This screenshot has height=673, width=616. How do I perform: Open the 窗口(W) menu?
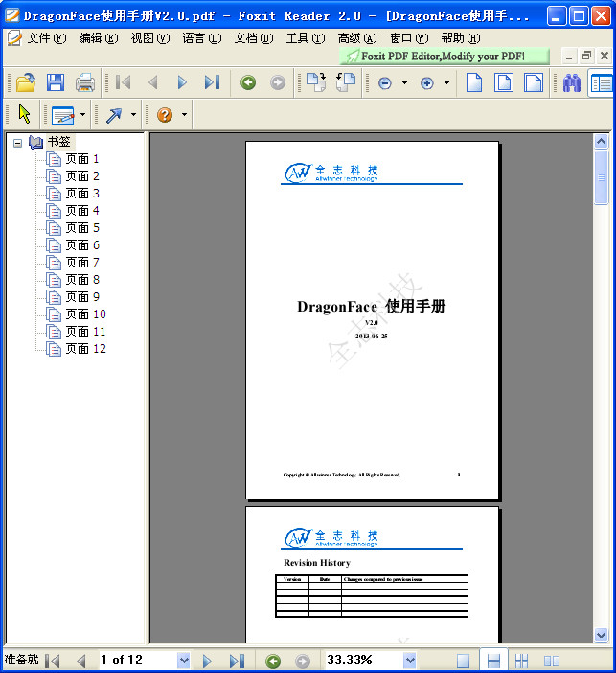click(409, 38)
